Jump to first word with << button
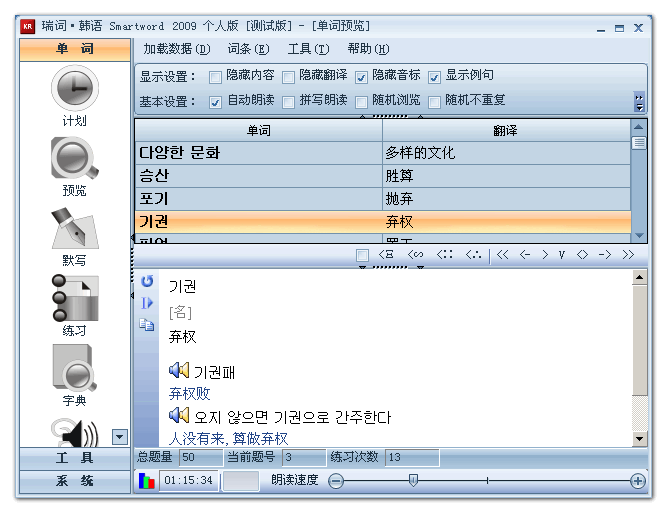 503,254
